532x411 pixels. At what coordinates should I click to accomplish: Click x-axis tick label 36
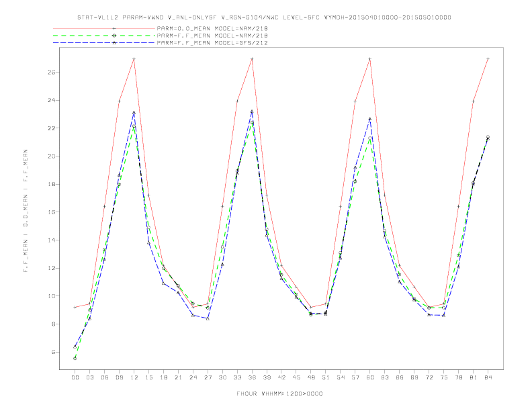click(x=252, y=377)
